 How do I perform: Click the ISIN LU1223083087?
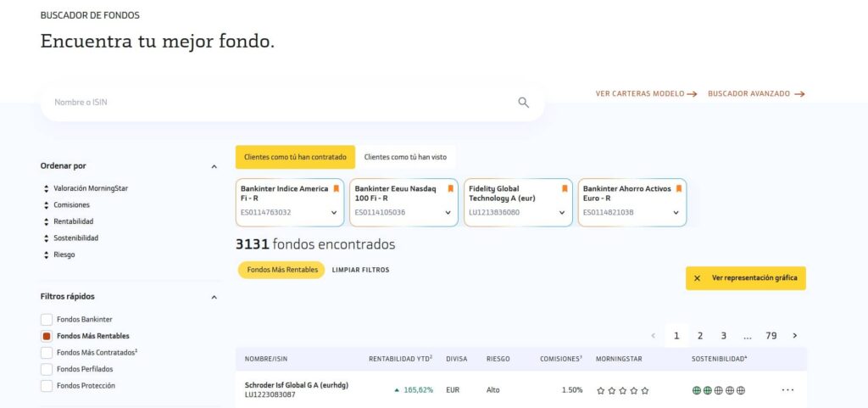point(270,394)
